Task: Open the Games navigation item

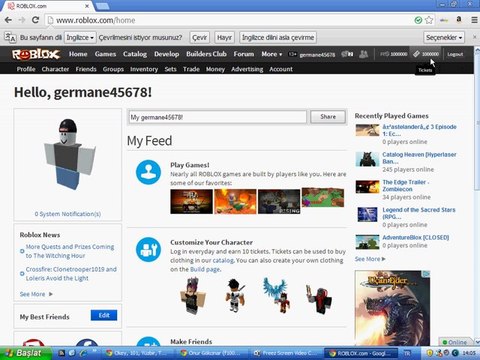Action: tap(105, 54)
